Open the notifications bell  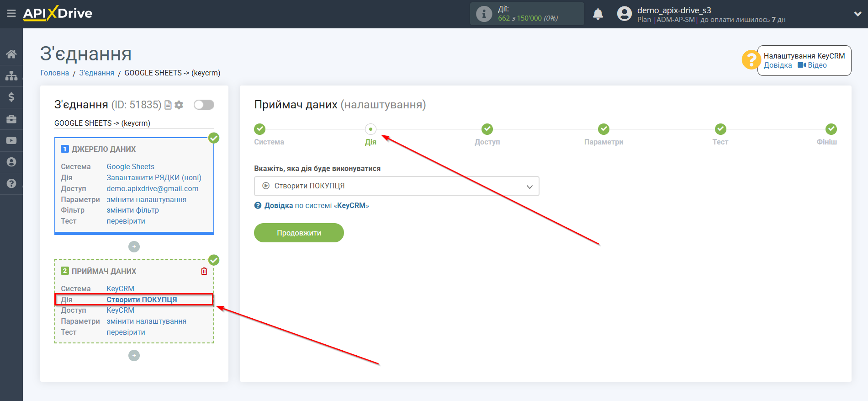598,14
